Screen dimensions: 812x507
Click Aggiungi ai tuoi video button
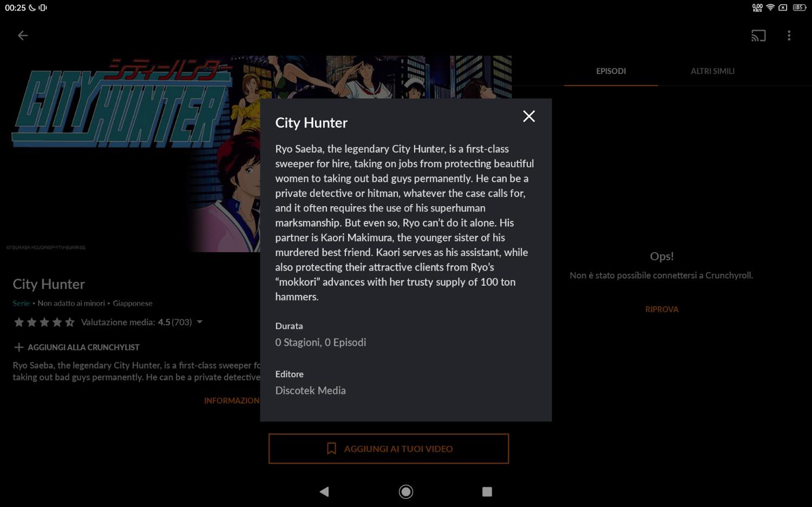coord(389,449)
